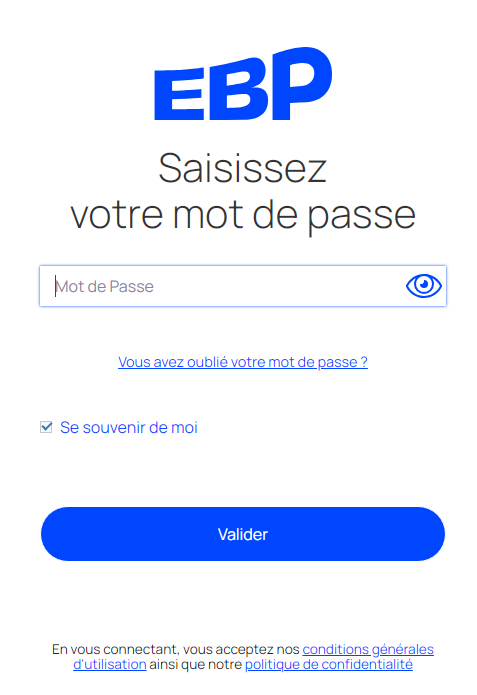Uncheck the Se souvenir de moi checkbox
The height and width of the screenshot is (695, 477).
tap(46, 427)
